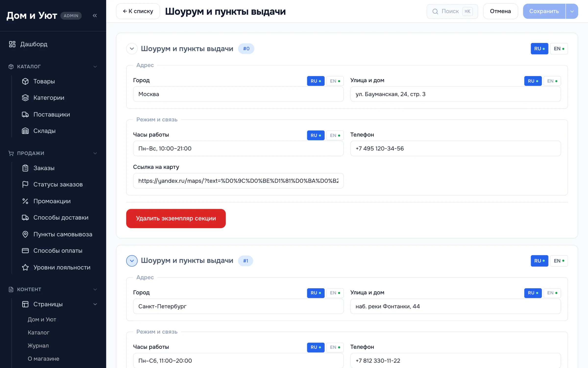Click the Страницы layout icon

click(25, 304)
